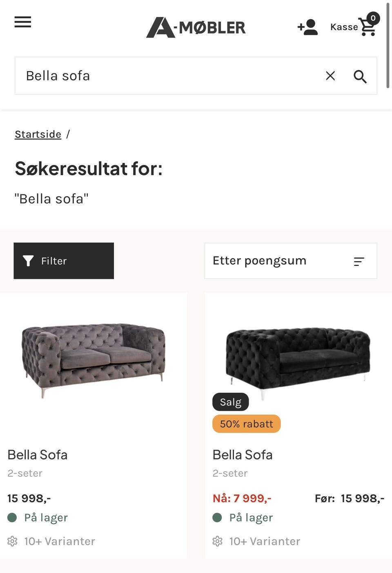Image resolution: width=392 pixels, height=573 pixels.
Task: Click the funnel icon on the Filter button
Action: coord(28,261)
